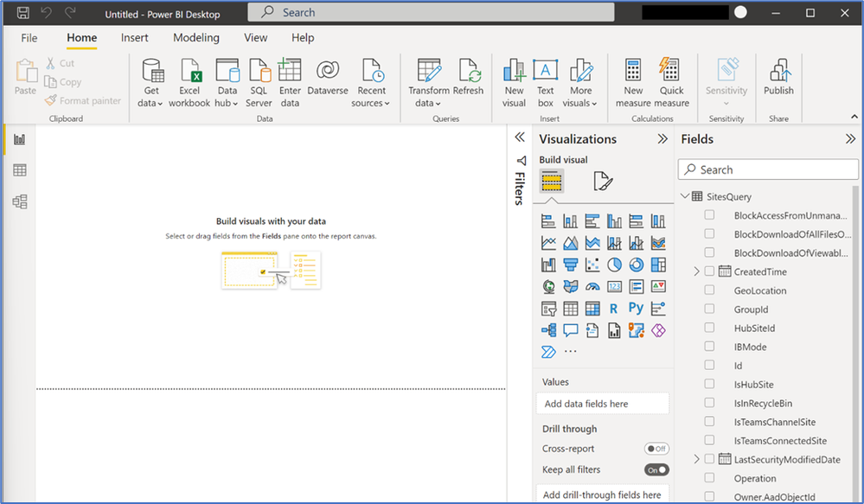Switch to Data view in left sidebar
Image resolution: width=864 pixels, height=504 pixels.
click(x=20, y=170)
